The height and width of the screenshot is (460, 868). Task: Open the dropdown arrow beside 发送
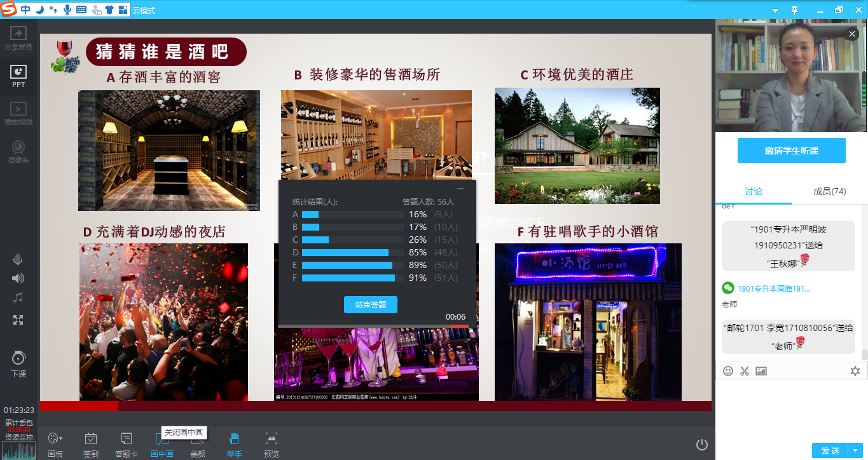(x=856, y=450)
